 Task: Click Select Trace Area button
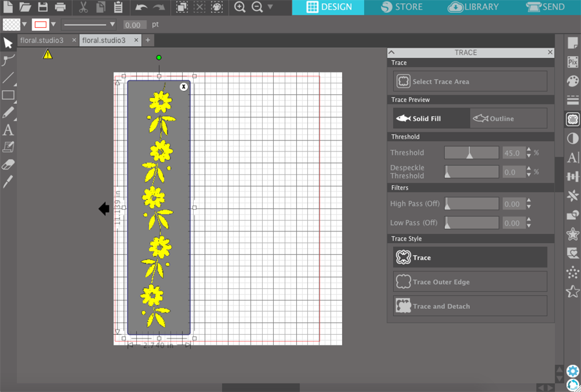[470, 81]
